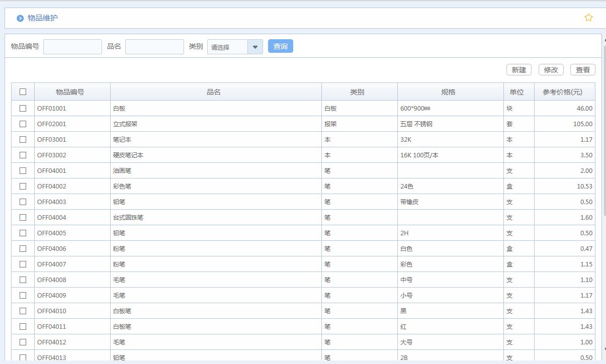Image resolution: width=606 pixels, height=364 pixels.
Task: Click into the 品名 text field
Action: (x=154, y=47)
